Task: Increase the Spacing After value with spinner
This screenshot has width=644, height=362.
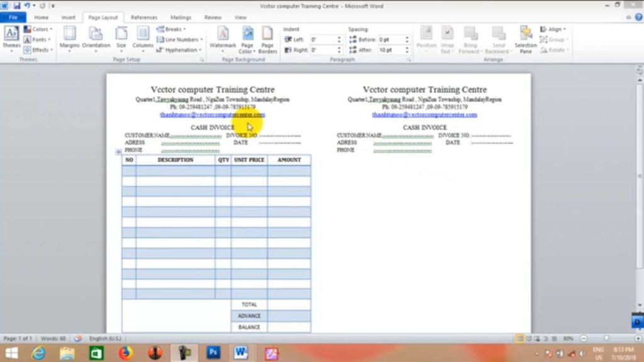Action: (407, 48)
